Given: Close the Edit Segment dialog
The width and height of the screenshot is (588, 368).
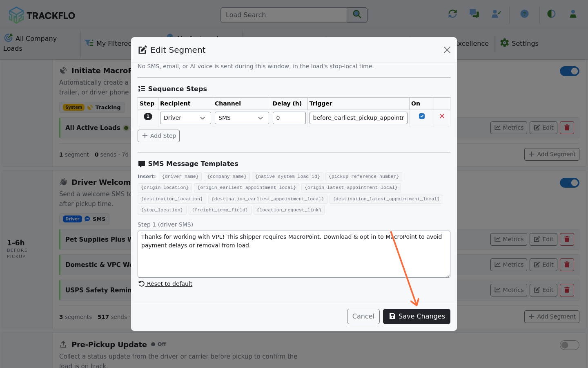Looking at the screenshot, I should [447, 50].
